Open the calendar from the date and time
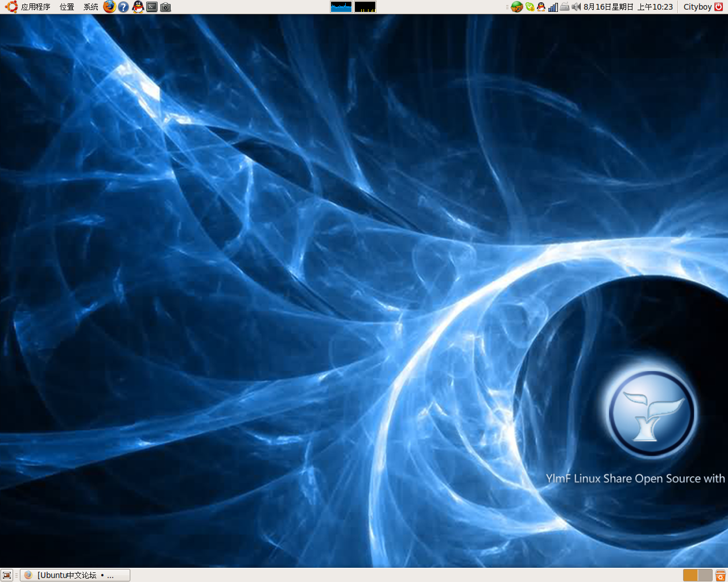 coord(628,7)
